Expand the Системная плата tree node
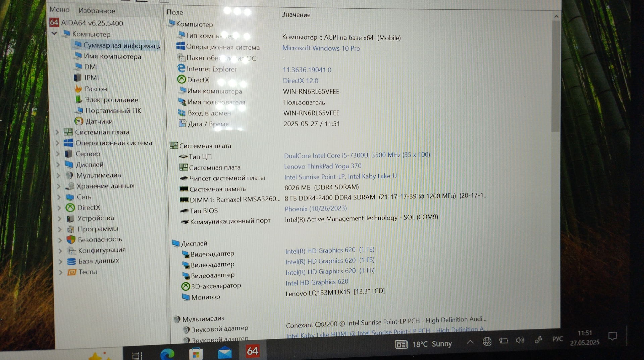 pos(57,132)
